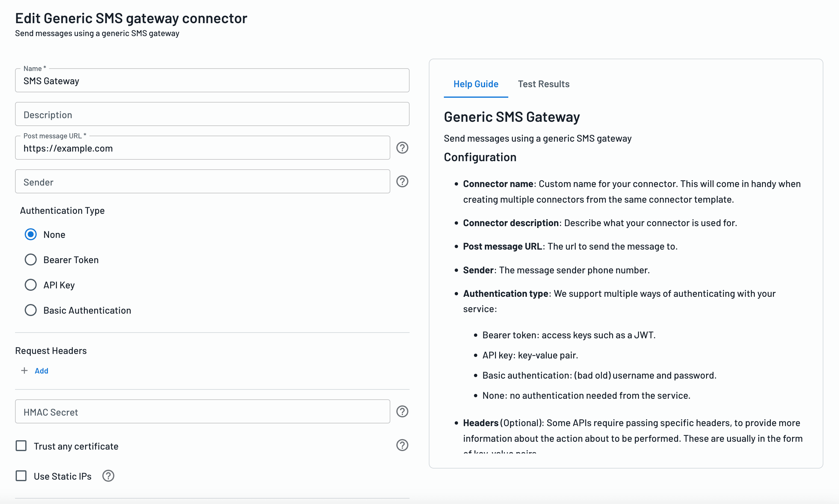
Task: Click the Description input field
Action: click(x=212, y=114)
